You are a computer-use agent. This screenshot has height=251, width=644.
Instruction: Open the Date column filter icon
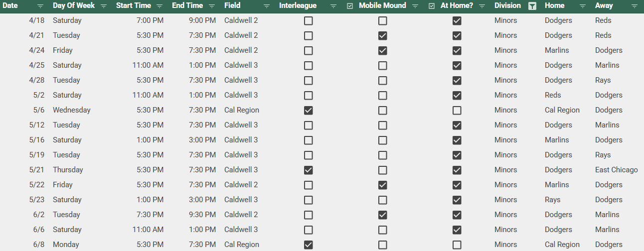[x=40, y=6]
